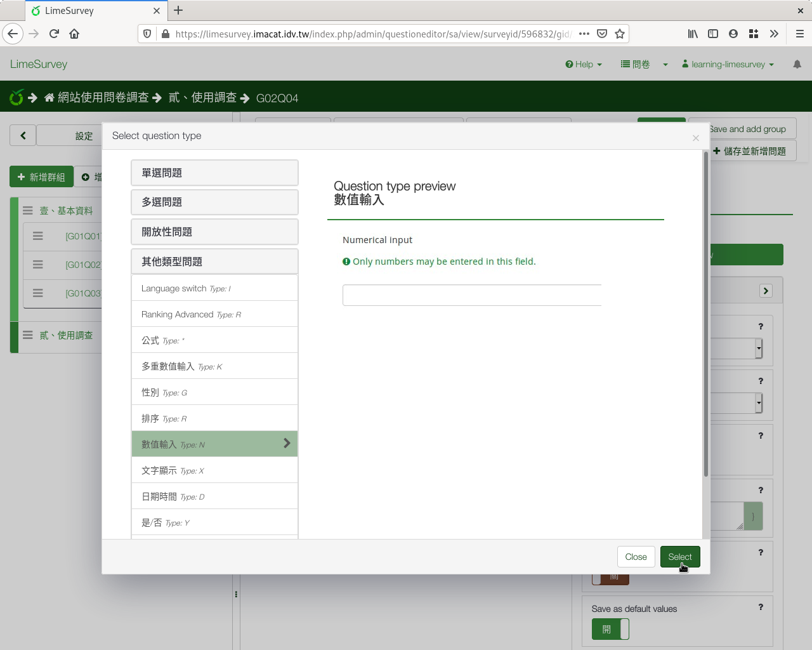The height and width of the screenshot is (650, 812).
Task: Bookmark this page with star icon
Action: (620, 34)
